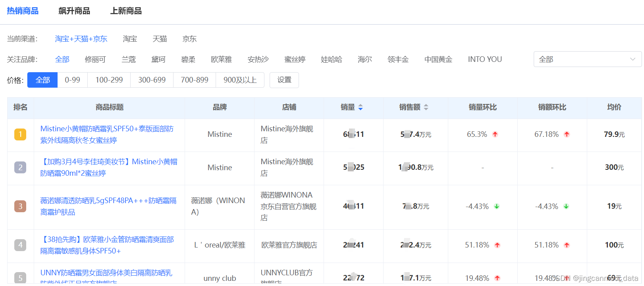Select 全部 brand filter

(x=62, y=60)
